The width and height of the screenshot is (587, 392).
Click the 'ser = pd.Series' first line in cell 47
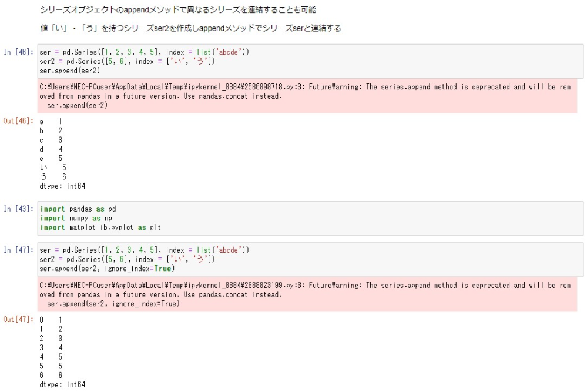(x=144, y=250)
